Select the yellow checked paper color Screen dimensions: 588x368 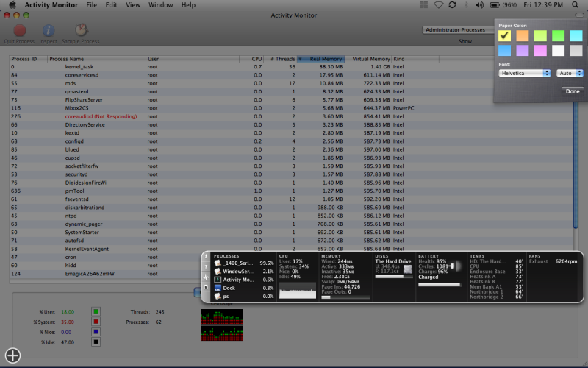point(505,35)
